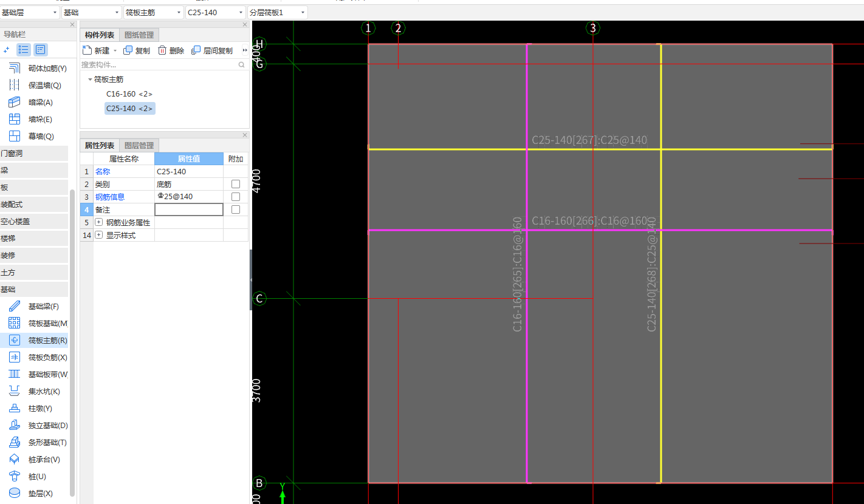Open the 新建 dropdown arrow

coord(115,51)
